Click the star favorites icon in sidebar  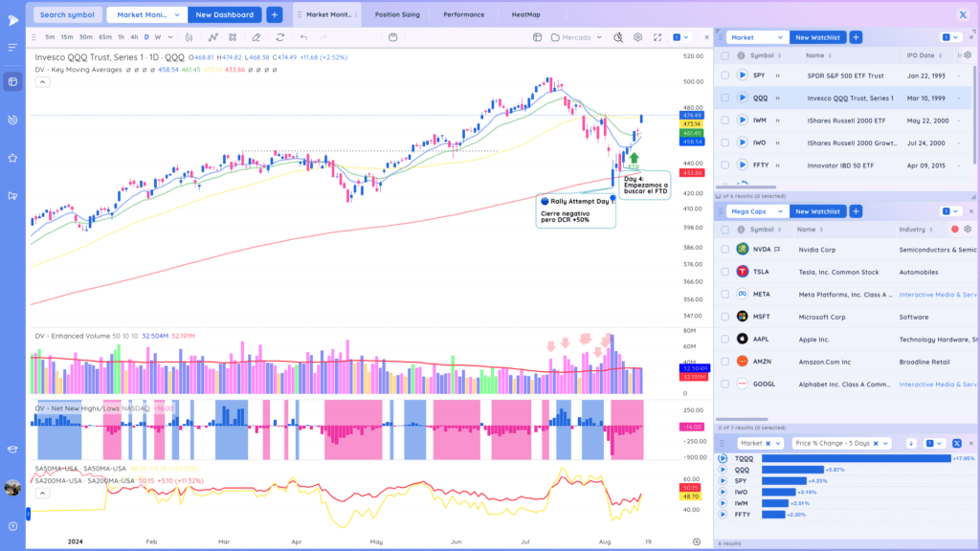(12, 158)
